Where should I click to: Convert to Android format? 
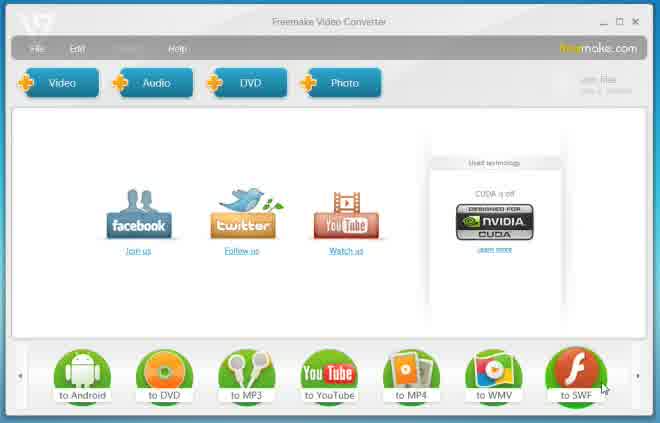click(82, 377)
